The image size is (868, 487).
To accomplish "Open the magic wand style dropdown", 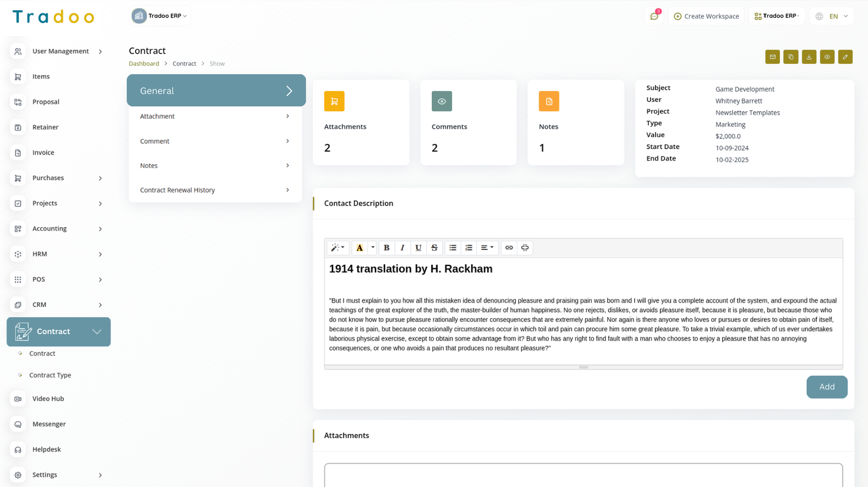I will tap(337, 248).
